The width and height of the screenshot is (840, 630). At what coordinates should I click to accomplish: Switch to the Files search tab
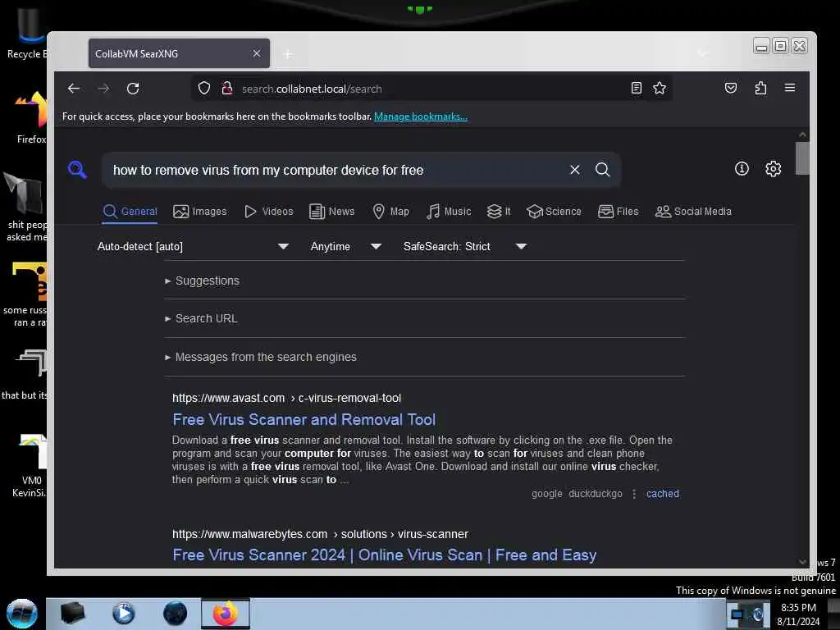(x=619, y=212)
